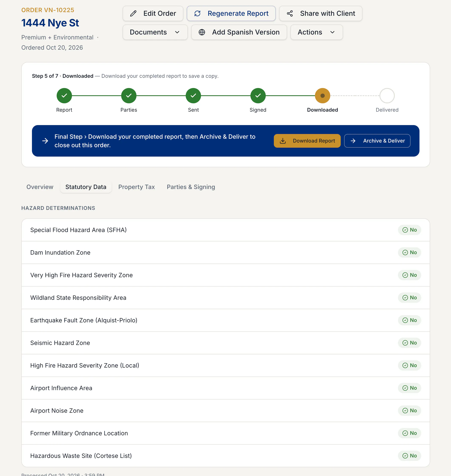This screenshot has width=451, height=476.
Task: Go to the Parties & Signing tab
Action: [x=191, y=187]
